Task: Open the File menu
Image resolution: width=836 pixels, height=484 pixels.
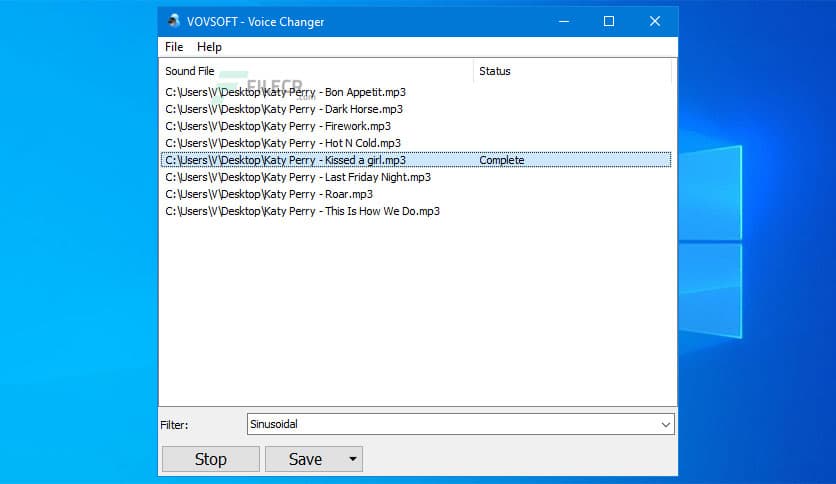Action: point(174,47)
